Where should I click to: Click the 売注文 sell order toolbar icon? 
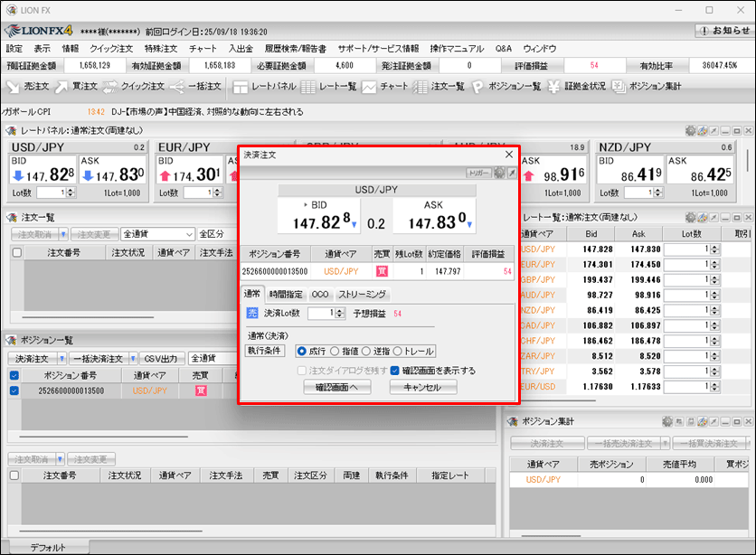coord(27,87)
